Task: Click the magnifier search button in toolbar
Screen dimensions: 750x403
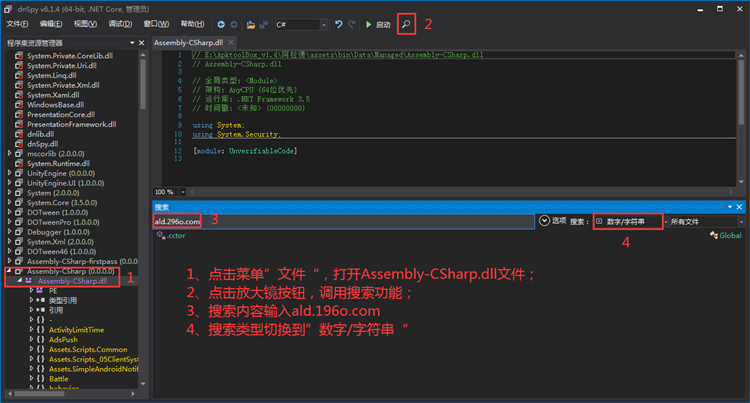Action: point(407,23)
